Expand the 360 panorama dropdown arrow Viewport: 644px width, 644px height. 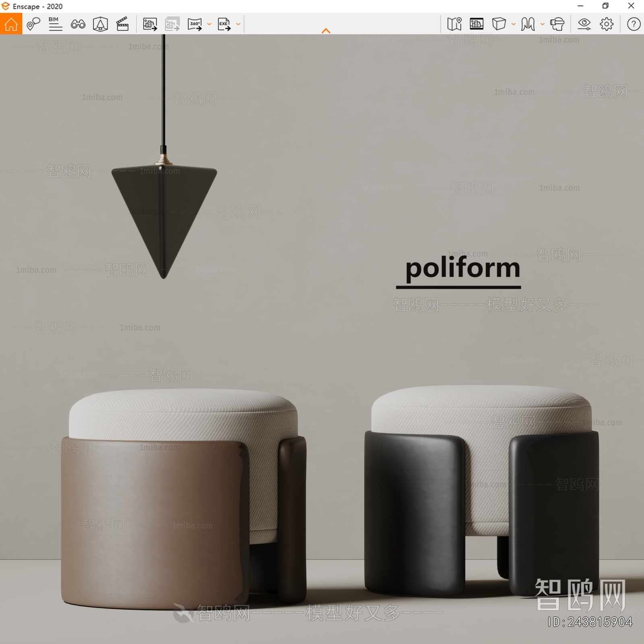209,24
